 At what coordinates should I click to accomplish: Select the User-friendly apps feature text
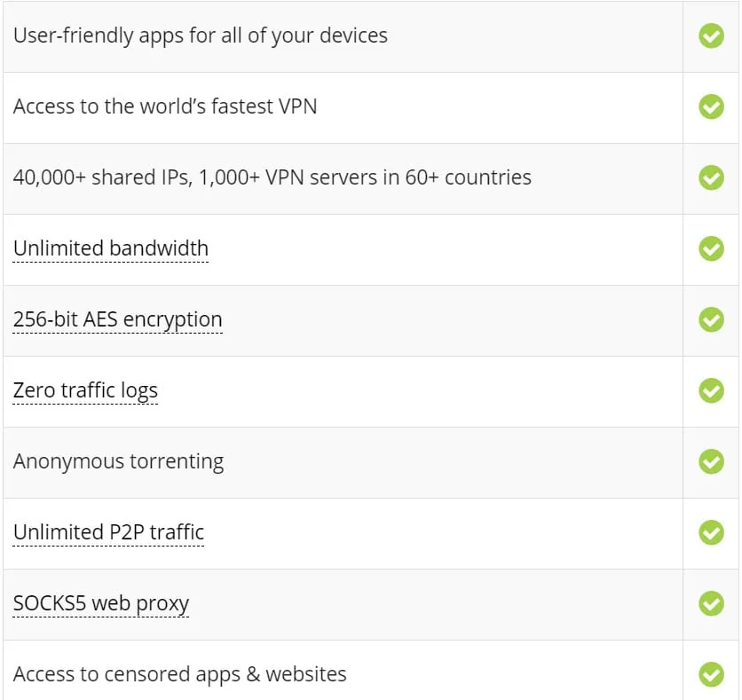point(201,36)
